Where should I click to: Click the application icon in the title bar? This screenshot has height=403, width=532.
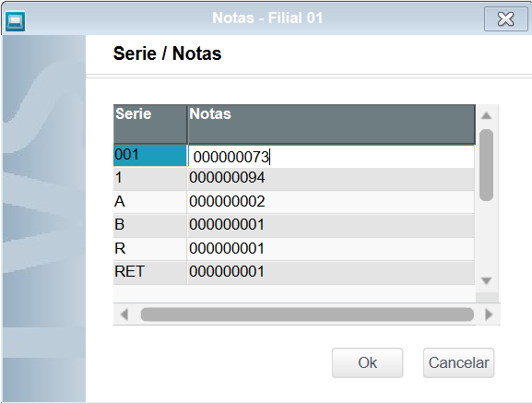pos(16,21)
